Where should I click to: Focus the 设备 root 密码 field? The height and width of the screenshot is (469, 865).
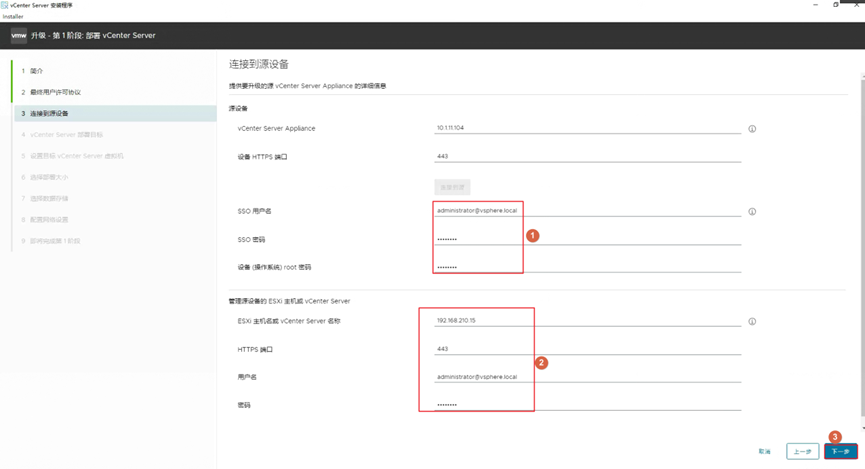point(588,267)
